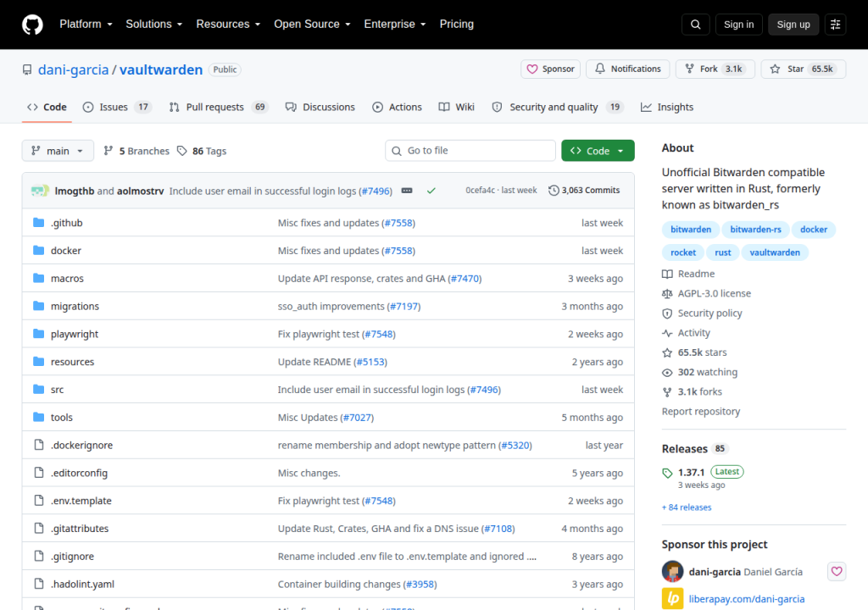The width and height of the screenshot is (868, 610).
Task: Expand commit message ellipsis button
Action: (x=407, y=191)
